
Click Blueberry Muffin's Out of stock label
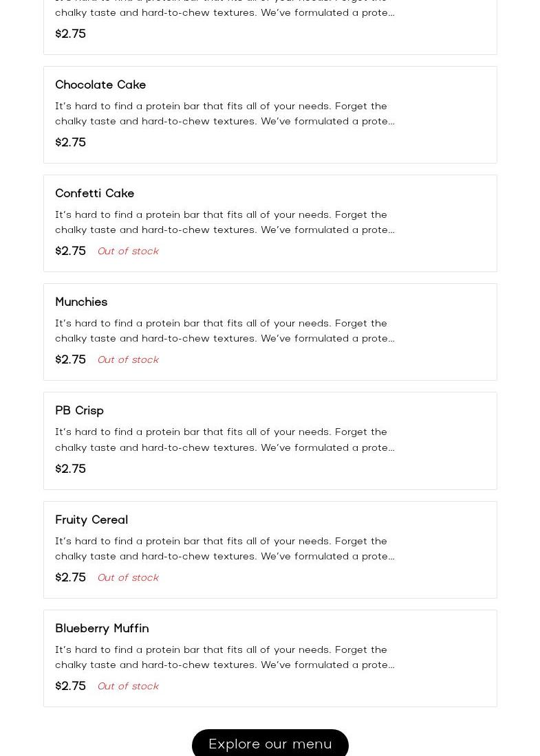tap(128, 687)
